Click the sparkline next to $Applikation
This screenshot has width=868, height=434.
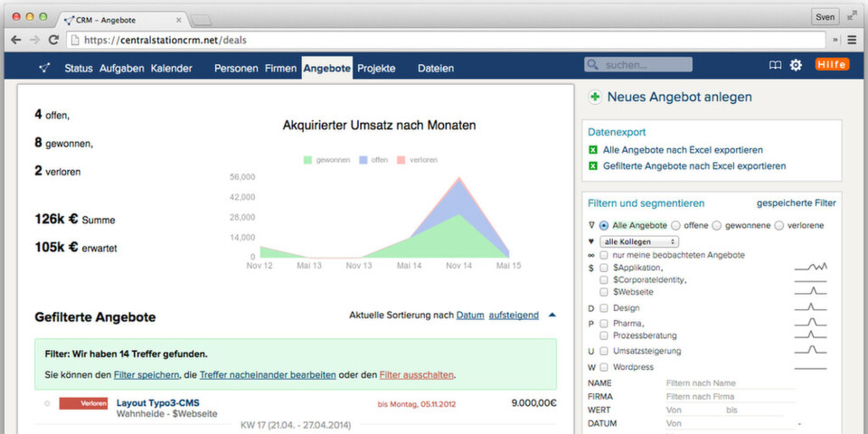coord(810,268)
